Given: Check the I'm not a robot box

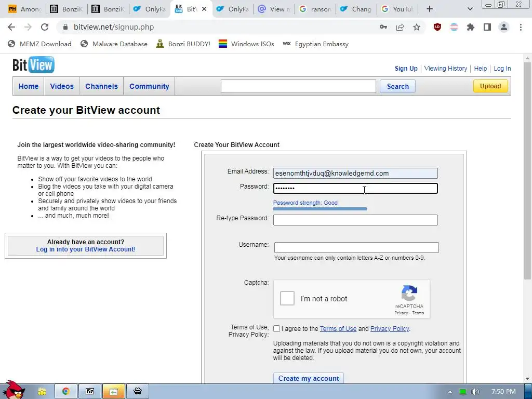Looking at the screenshot, I should click(287, 299).
